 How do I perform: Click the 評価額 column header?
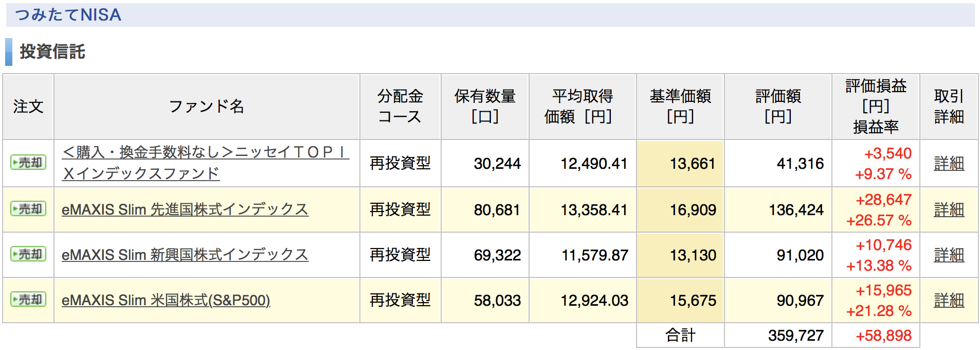click(778, 107)
